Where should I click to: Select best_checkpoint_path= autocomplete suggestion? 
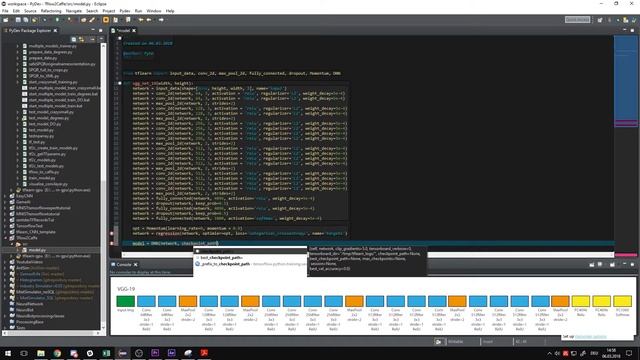(x=251, y=258)
